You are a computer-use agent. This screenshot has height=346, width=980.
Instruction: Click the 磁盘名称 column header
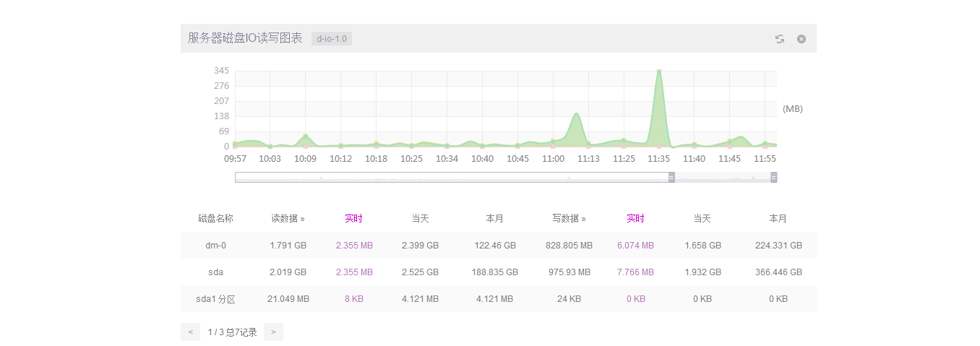(x=215, y=218)
